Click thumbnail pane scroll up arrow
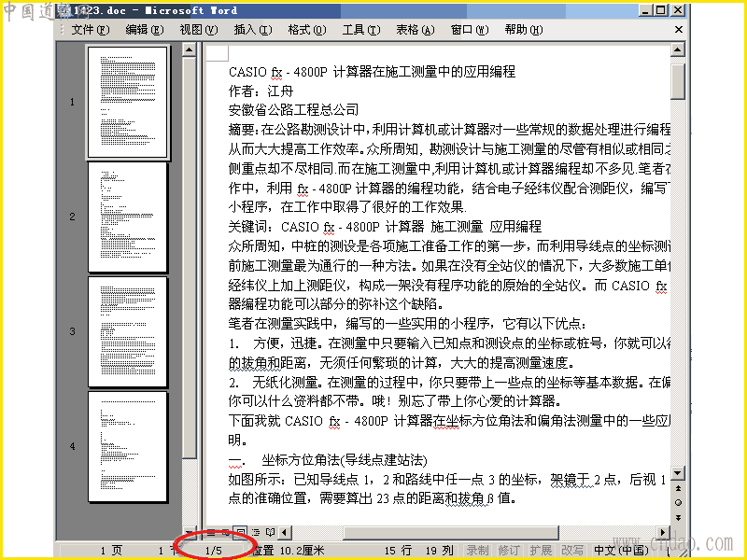747x560 pixels. [190, 49]
